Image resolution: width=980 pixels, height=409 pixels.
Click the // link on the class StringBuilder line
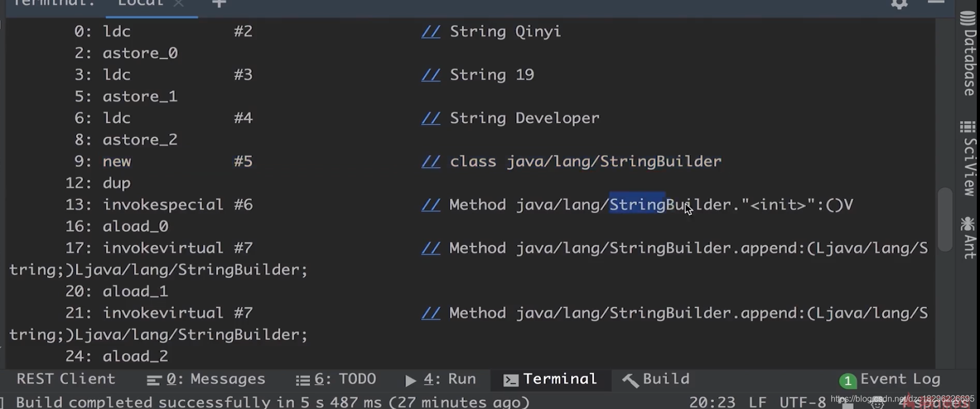click(x=431, y=162)
